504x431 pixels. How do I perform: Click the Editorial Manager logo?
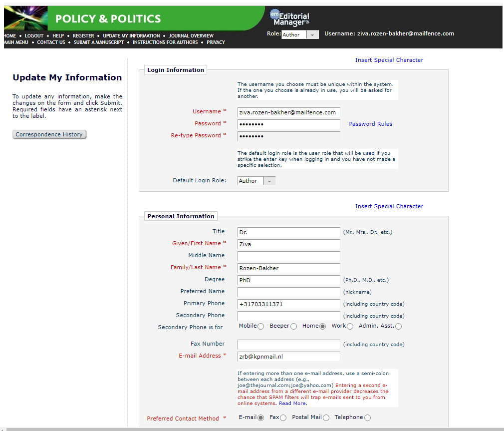pyautogui.click(x=289, y=17)
